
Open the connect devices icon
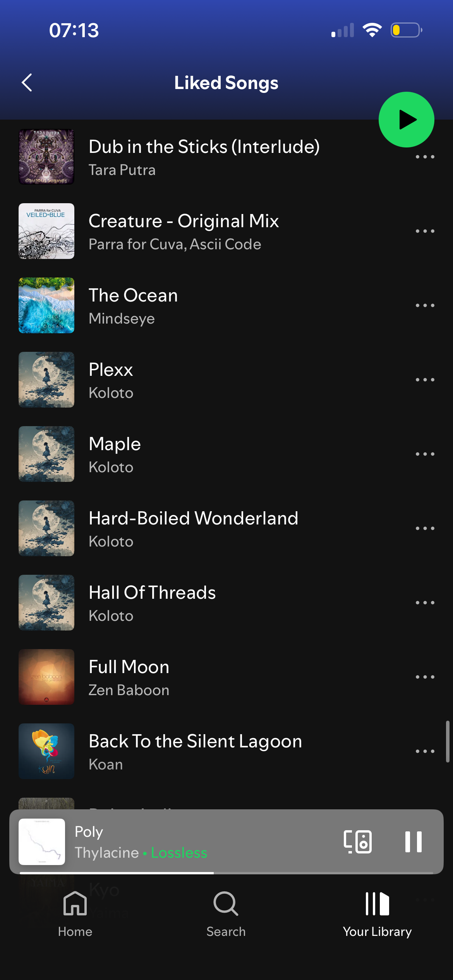point(358,841)
